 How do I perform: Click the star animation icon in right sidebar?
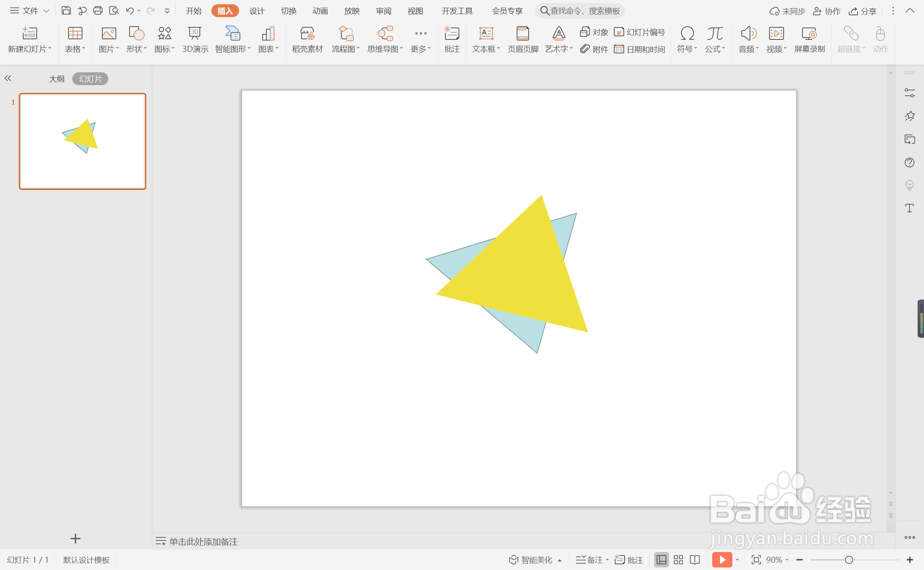pos(909,116)
